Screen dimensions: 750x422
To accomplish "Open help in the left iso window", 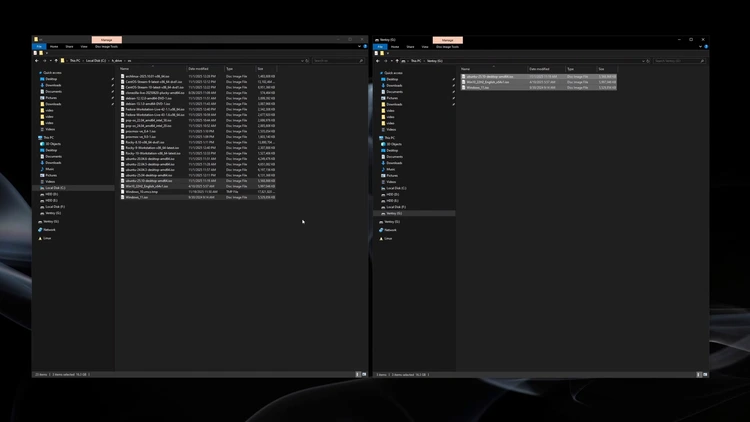I will (365, 46).
